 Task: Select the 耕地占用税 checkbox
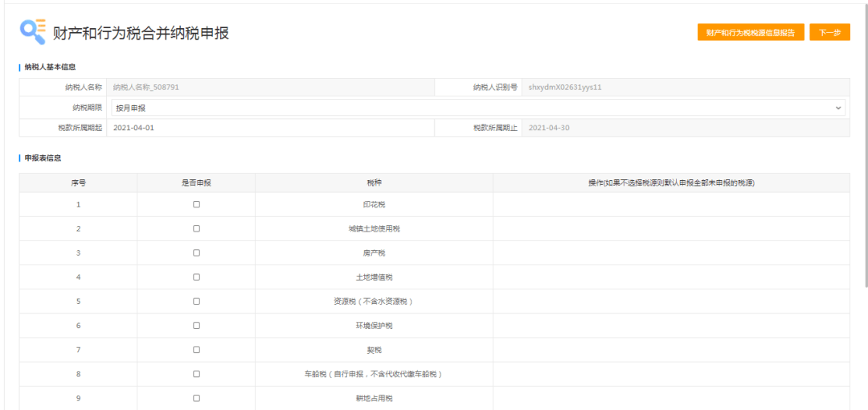pyautogui.click(x=196, y=398)
